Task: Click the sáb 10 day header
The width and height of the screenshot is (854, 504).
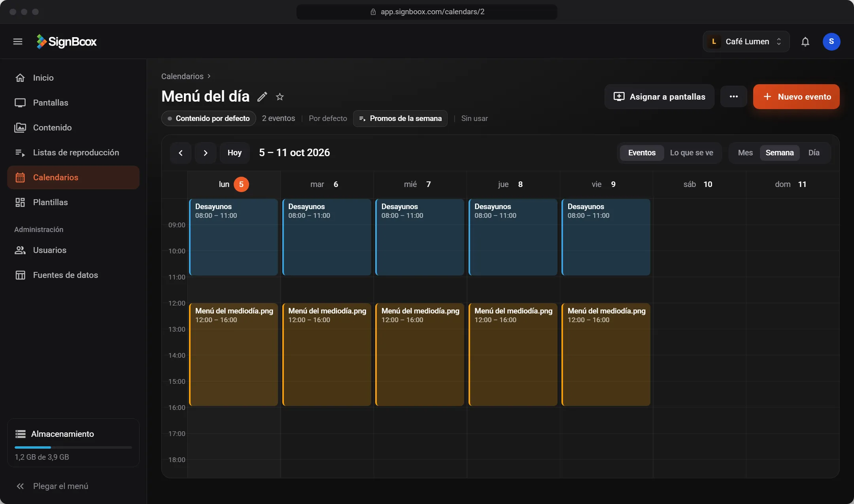Action: [699, 185]
